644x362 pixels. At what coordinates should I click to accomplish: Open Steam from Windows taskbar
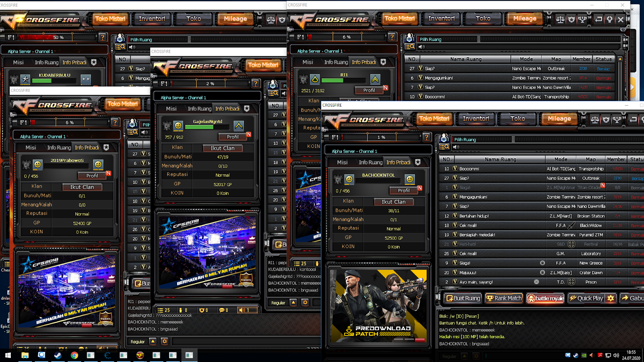(x=58, y=355)
